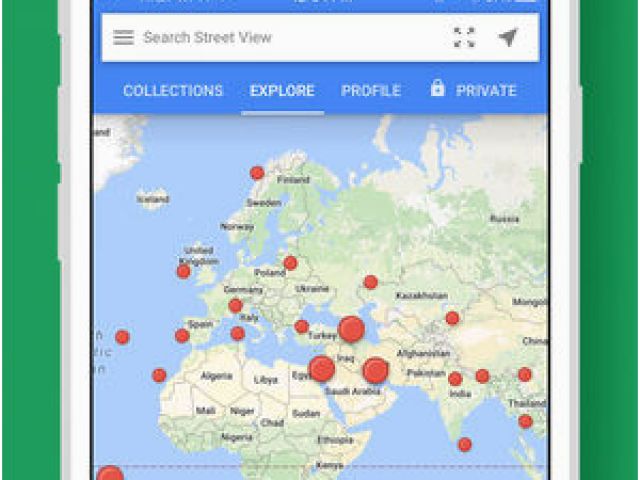The height and width of the screenshot is (480, 640).
Task: Tap the red marker directly above India label
Action: pos(455,379)
